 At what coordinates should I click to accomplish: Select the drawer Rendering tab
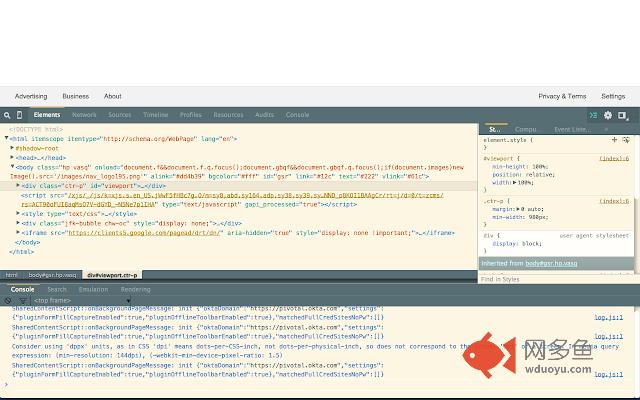click(136, 289)
